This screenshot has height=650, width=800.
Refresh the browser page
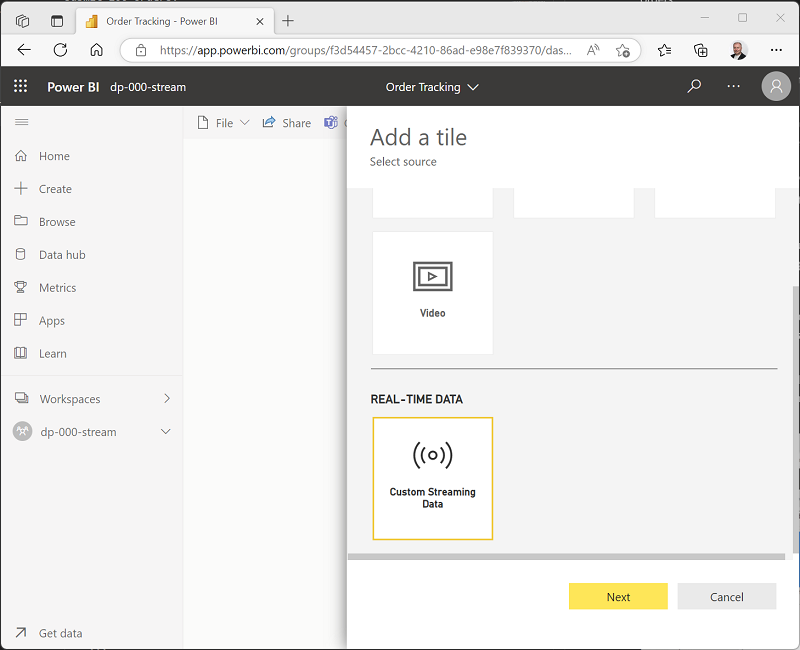coord(60,50)
